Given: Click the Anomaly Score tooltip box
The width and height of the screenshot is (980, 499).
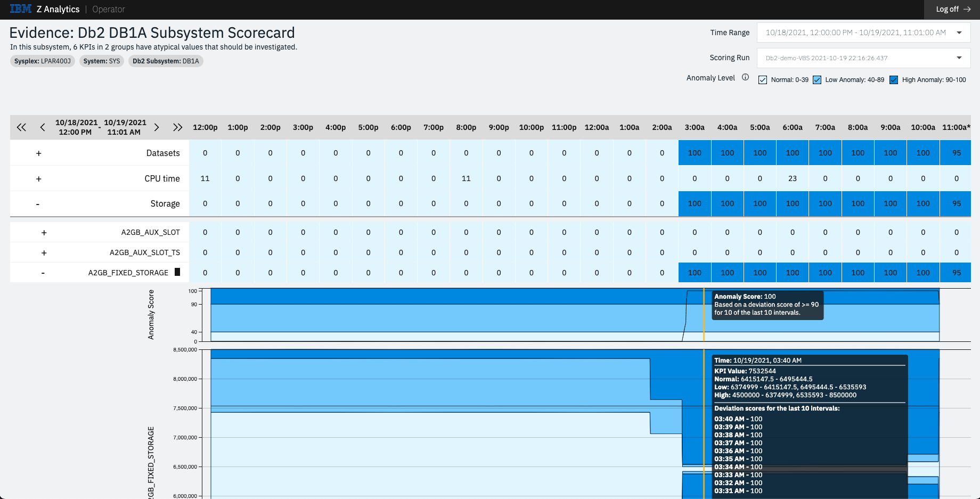Looking at the screenshot, I should click(767, 305).
